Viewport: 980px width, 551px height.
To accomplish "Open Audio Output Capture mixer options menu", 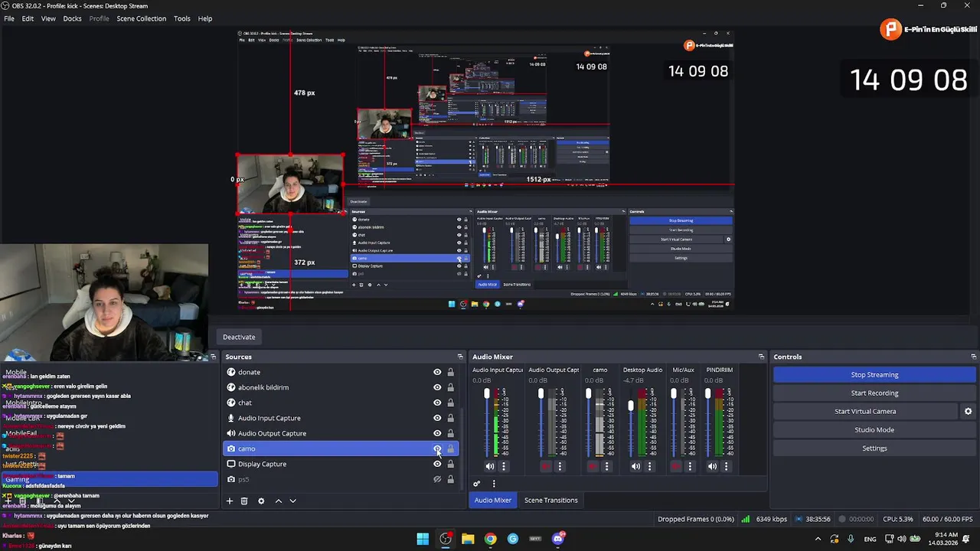I will point(560,466).
